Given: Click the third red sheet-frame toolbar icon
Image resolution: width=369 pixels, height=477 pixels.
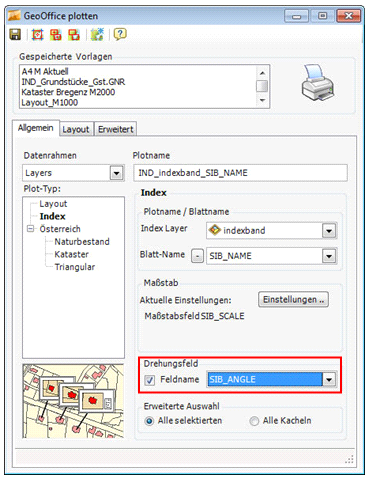Looking at the screenshot, I should [x=74, y=34].
